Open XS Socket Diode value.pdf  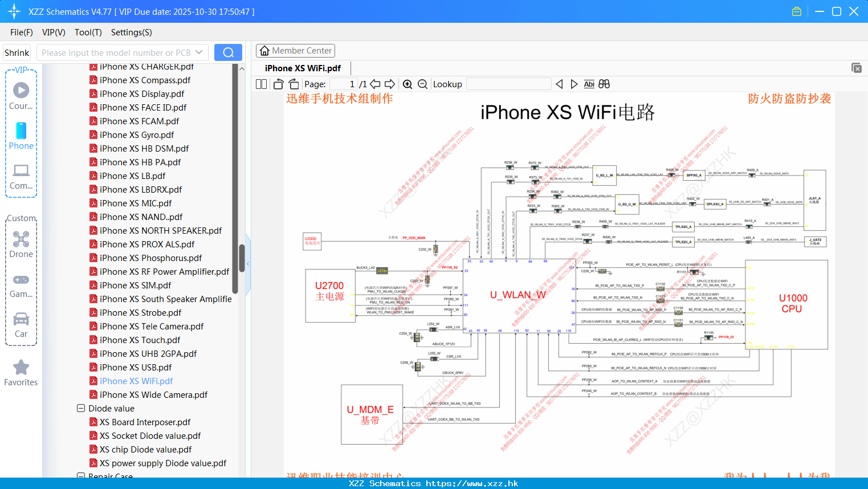tap(150, 435)
